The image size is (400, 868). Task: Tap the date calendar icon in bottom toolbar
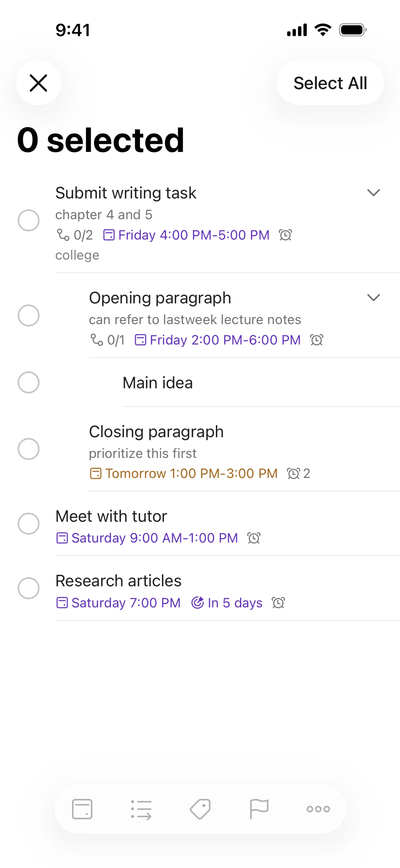82,809
